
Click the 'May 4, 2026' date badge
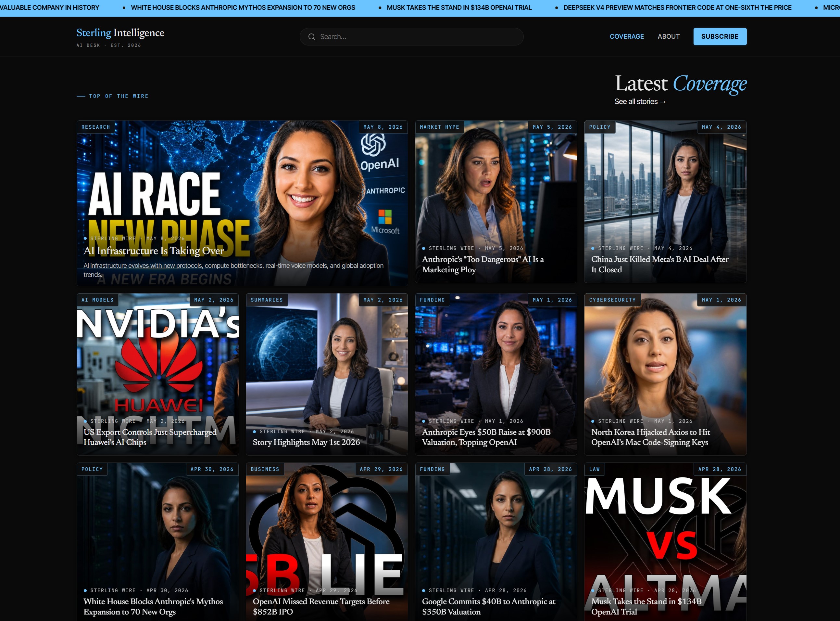pyautogui.click(x=722, y=127)
